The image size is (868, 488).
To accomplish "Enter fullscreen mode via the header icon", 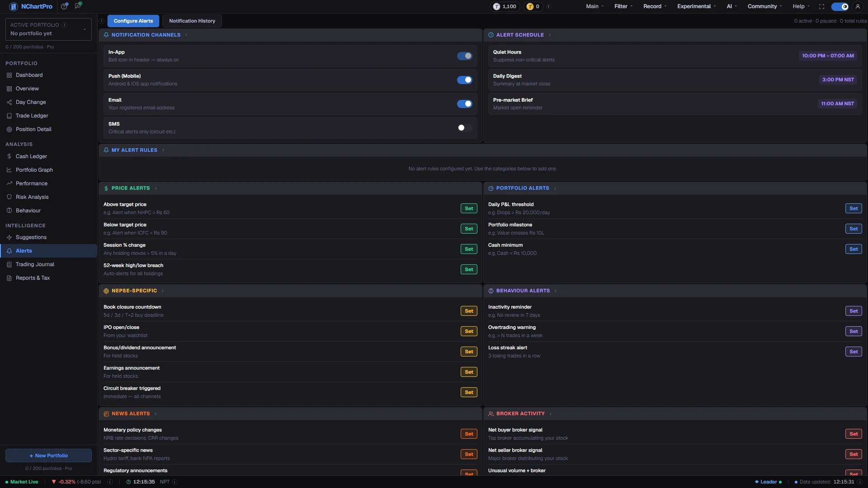I will click(821, 6).
